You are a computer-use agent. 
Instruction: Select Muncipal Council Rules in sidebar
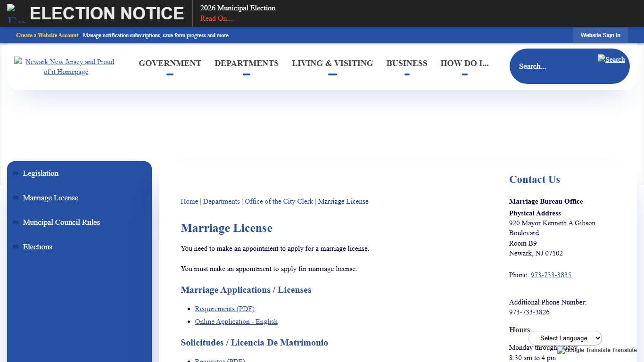tap(61, 222)
